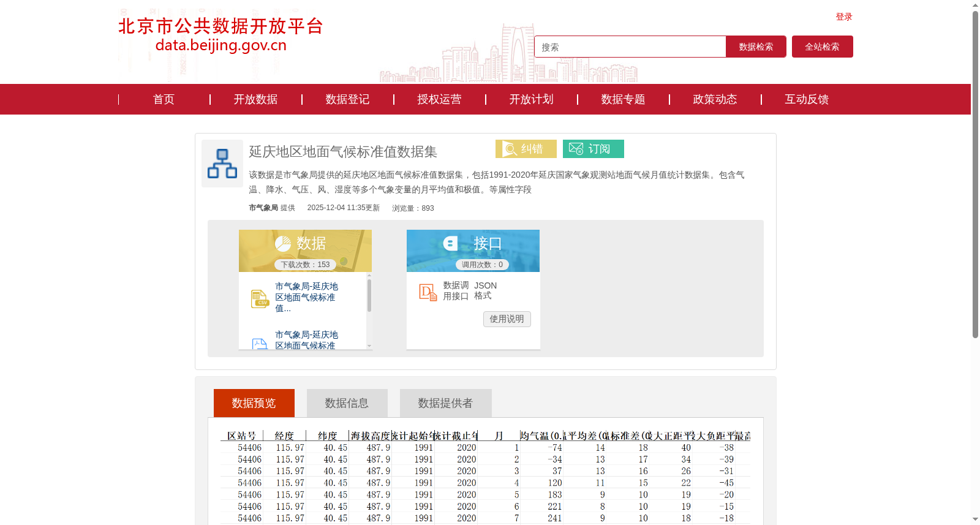This screenshot has height=525, width=980.
Task: Click the JSON data interface document icon
Action: (x=428, y=292)
